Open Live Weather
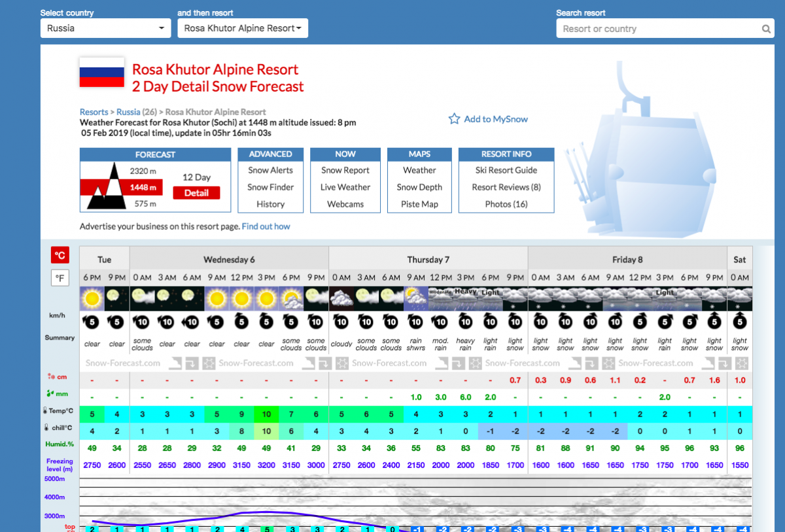The height and width of the screenshot is (532, 785). (345, 187)
